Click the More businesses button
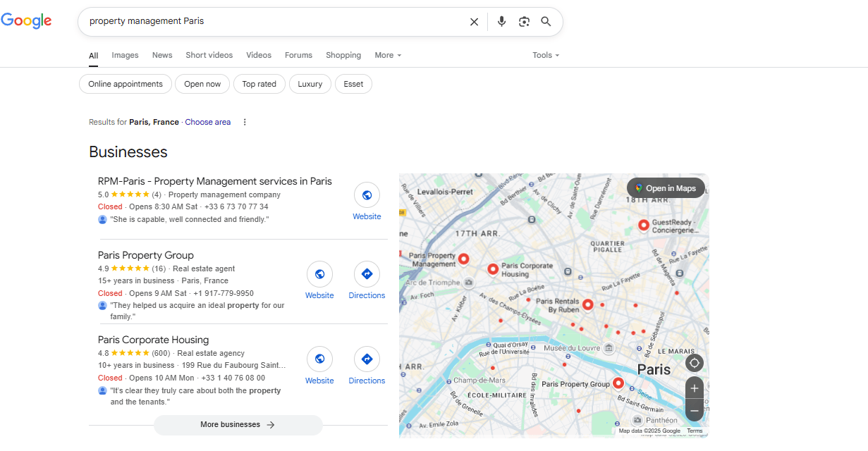Screen dimensions: 868x451 [238, 425]
